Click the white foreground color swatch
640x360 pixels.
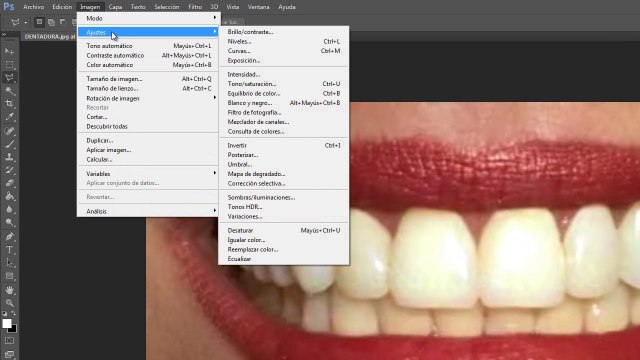(6, 323)
